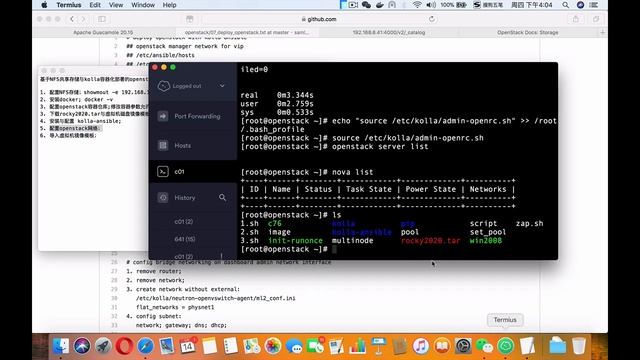This screenshot has height=360, width=640.
Task: Click the menu bar clock
Action: click(x=531, y=5)
